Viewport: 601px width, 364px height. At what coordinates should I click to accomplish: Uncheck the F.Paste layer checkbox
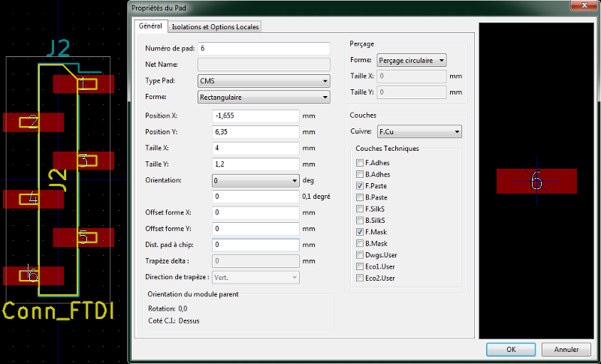(x=360, y=185)
